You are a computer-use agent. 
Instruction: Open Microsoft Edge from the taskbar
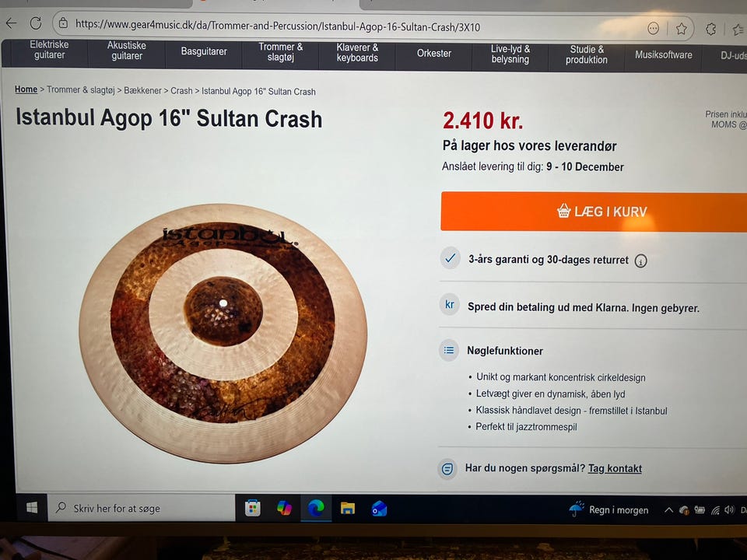pyautogui.click(x=316, y=508)
